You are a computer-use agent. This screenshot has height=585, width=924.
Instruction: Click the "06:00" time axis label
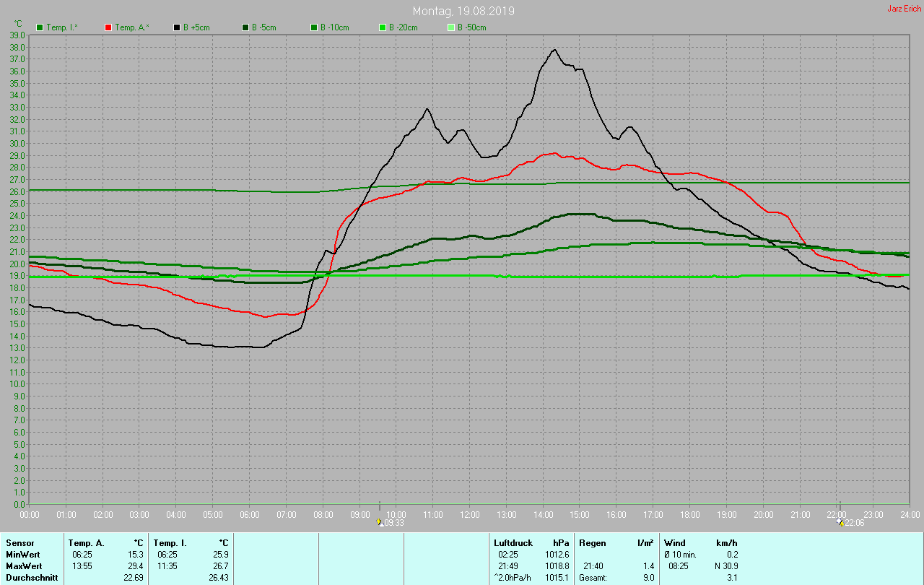coord(250,515)
